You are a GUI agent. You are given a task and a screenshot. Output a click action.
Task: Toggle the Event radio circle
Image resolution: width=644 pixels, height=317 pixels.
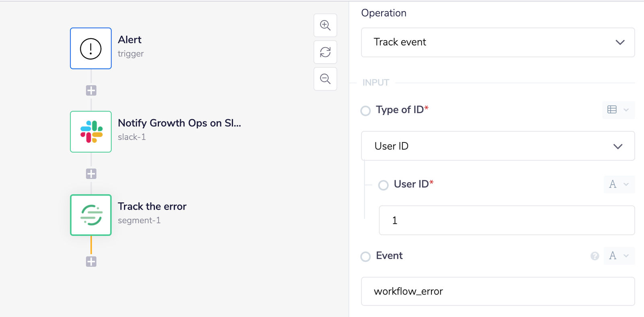365,257
